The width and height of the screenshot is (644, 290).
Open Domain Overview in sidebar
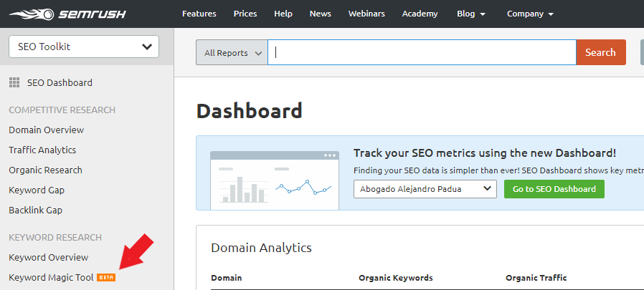coord(47,130)
